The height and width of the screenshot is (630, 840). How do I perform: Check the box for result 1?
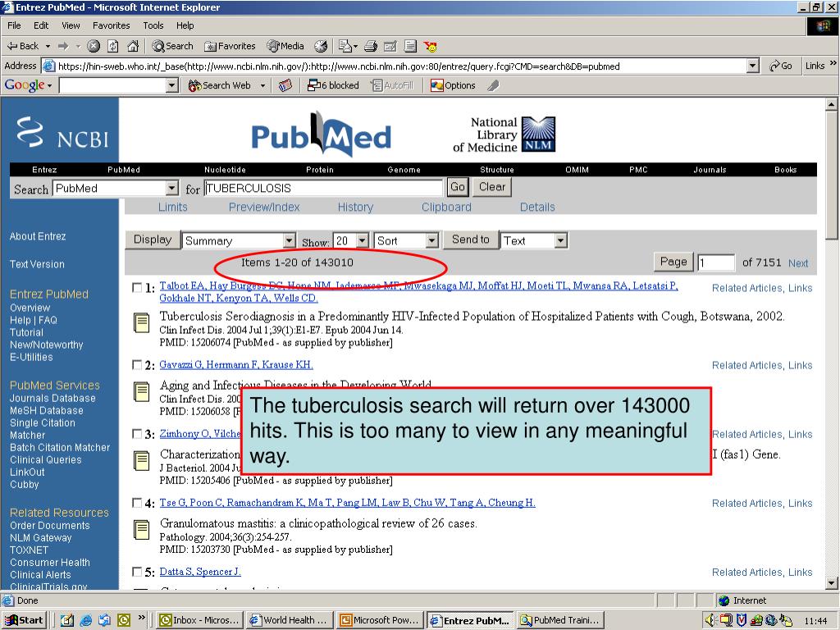click(x=137, y=287)
